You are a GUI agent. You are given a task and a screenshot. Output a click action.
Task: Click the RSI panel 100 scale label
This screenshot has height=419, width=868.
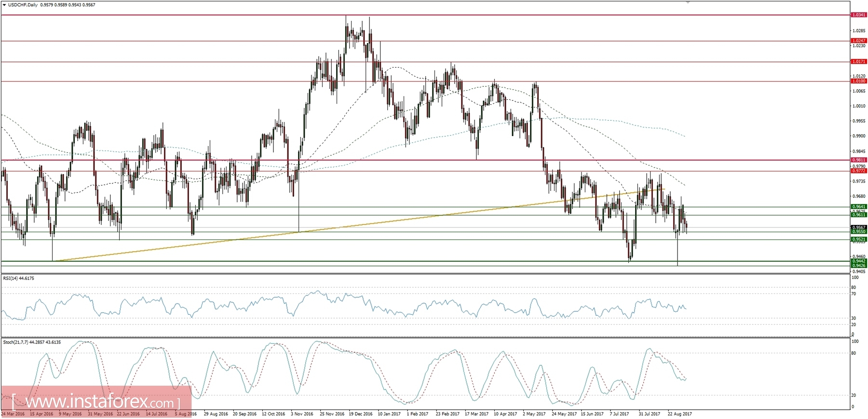[855, 278]
